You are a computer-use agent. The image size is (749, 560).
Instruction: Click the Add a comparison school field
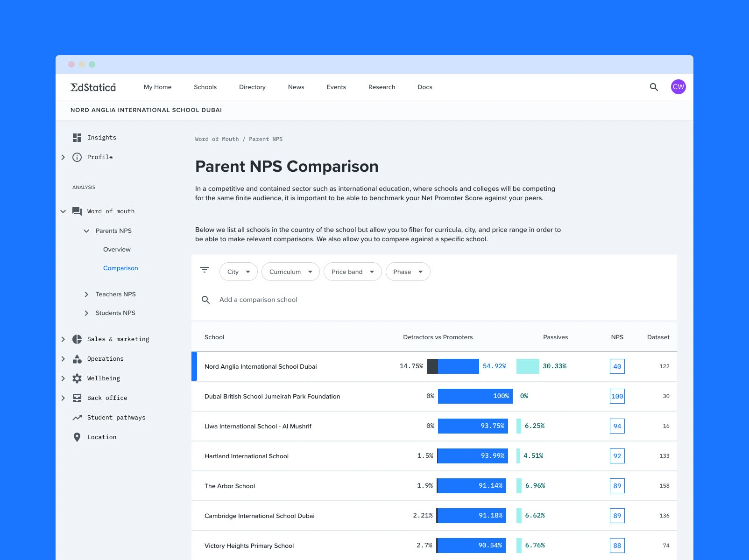258,300
